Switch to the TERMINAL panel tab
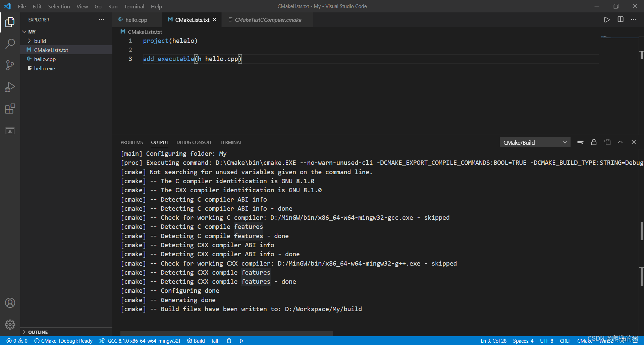Image resolution: width=644 pixels, height=345 pixels. pyautogui.click(x=231, y=142)
